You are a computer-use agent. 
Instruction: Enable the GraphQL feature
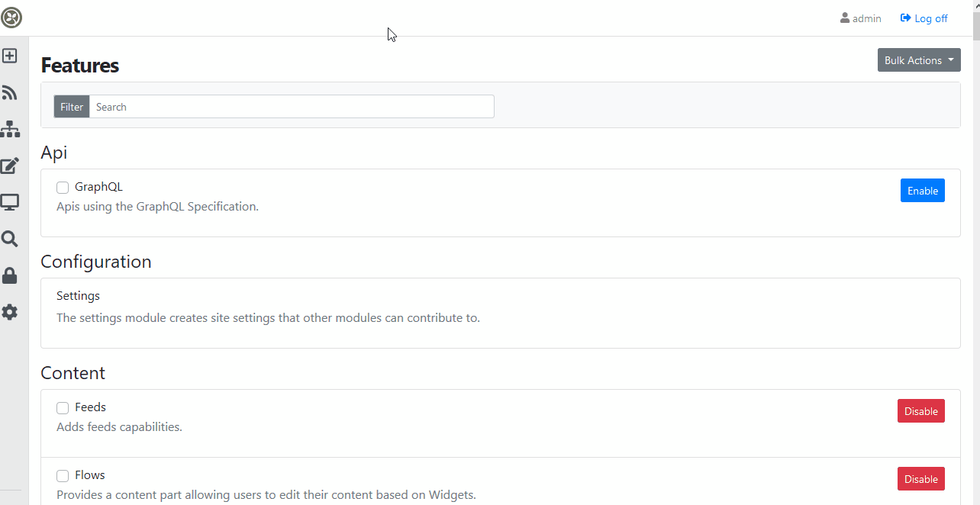(922, 190)
